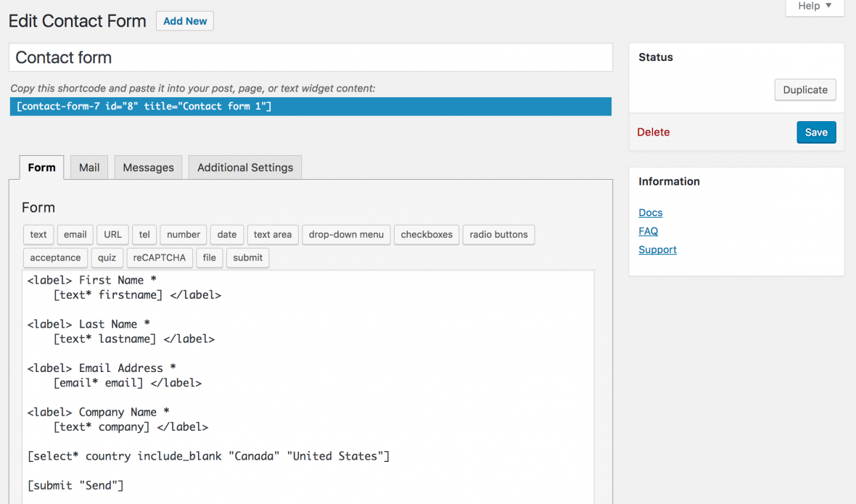Insert a checkboxes tag

[427, 234]
